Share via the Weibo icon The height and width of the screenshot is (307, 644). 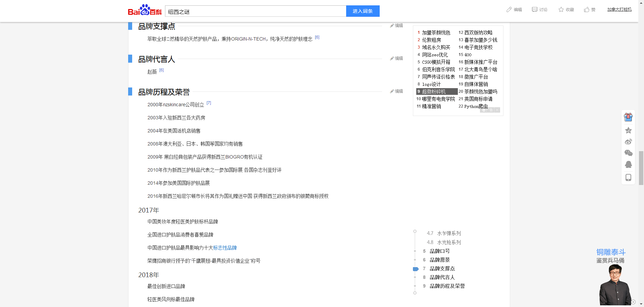(628, 141)
